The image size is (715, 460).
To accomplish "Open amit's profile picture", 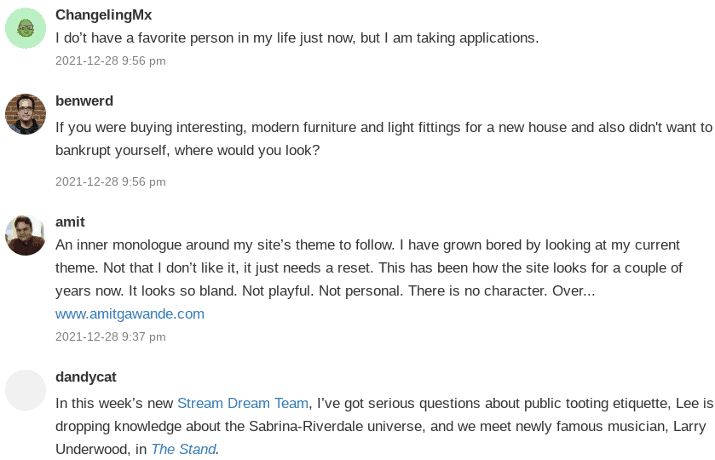I will point(26,235).
